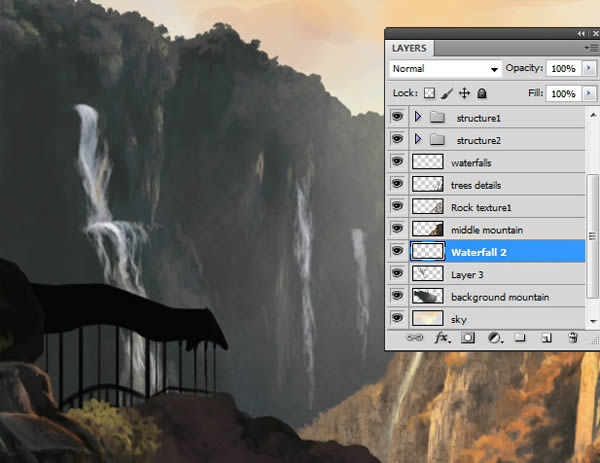Create a new layer group
Viewport: 600px width, 463px height.
tap(520, 337)
